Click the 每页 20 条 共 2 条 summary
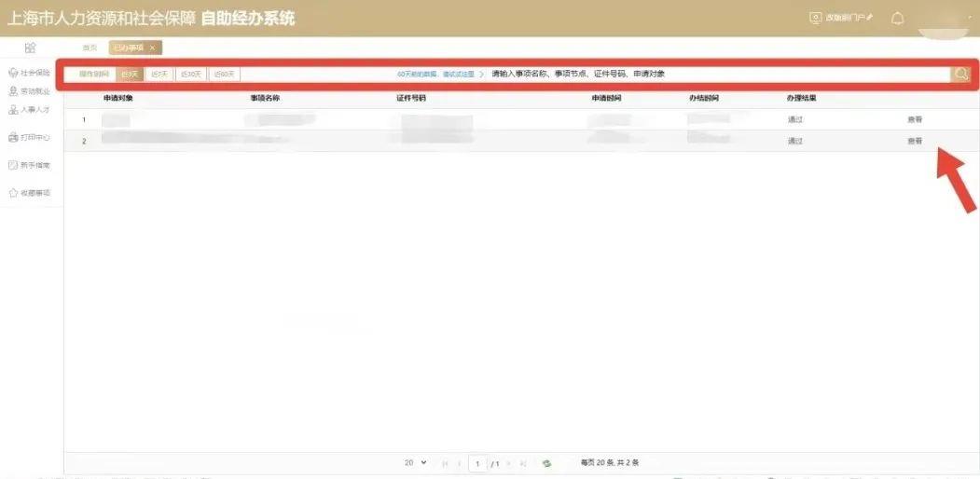 pyautogui.click(x=610, y=463)
